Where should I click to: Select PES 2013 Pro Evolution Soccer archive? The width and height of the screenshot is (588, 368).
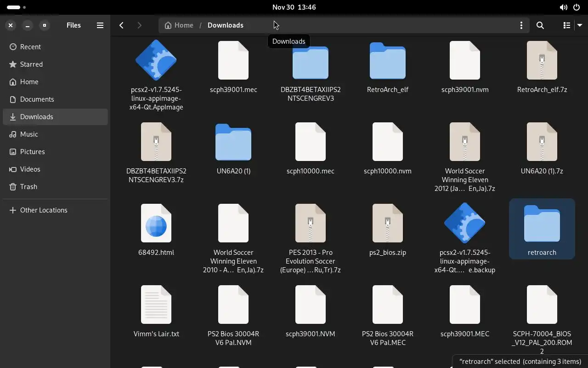[311, 223]
